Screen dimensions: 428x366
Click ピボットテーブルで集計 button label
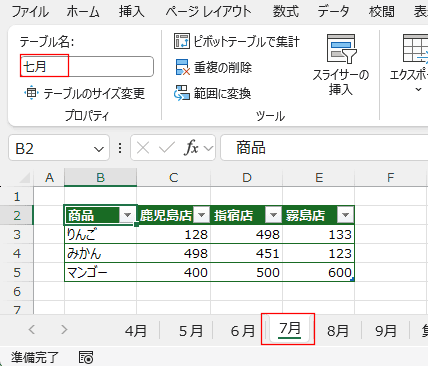[247, 42]
